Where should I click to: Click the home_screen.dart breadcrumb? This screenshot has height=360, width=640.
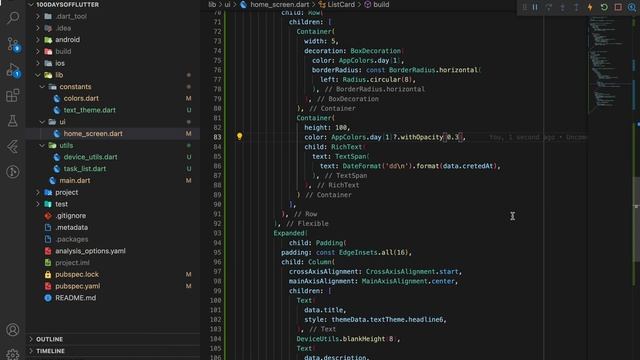[280, 4]
